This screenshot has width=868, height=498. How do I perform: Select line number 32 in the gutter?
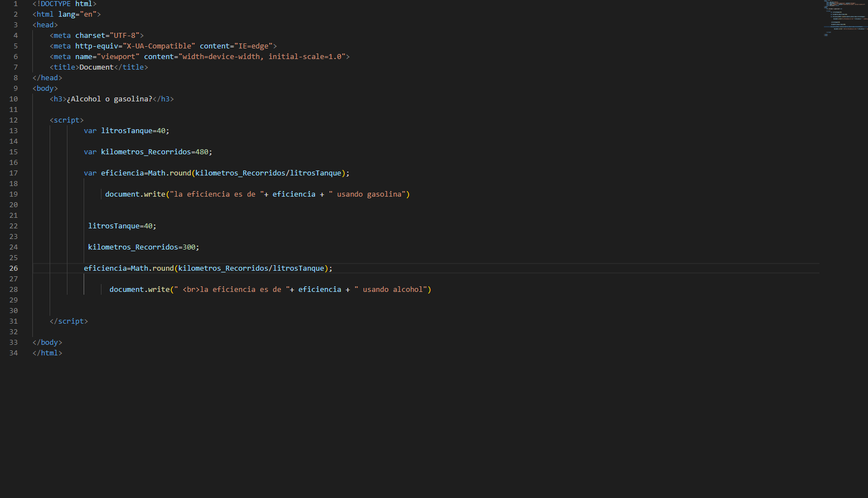click(x=13, y=332)
